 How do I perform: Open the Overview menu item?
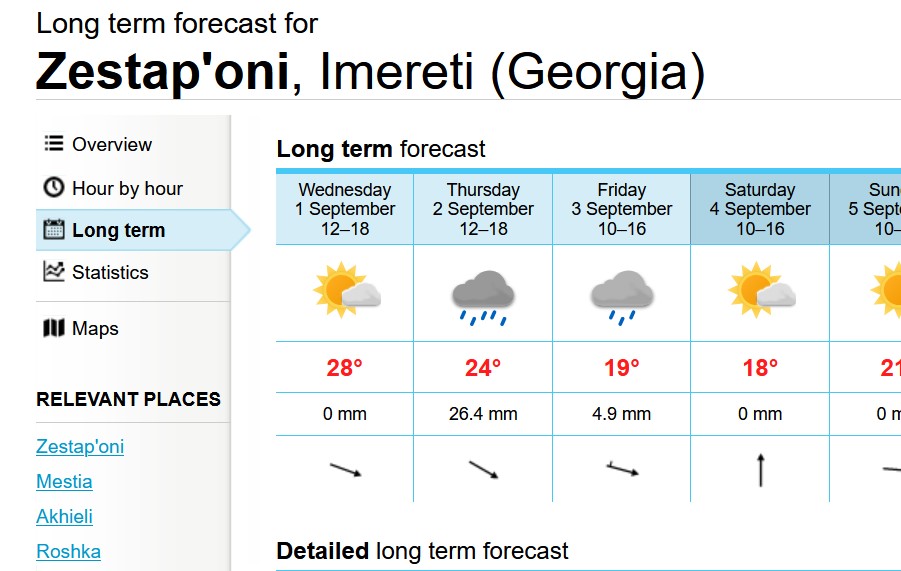111,144
